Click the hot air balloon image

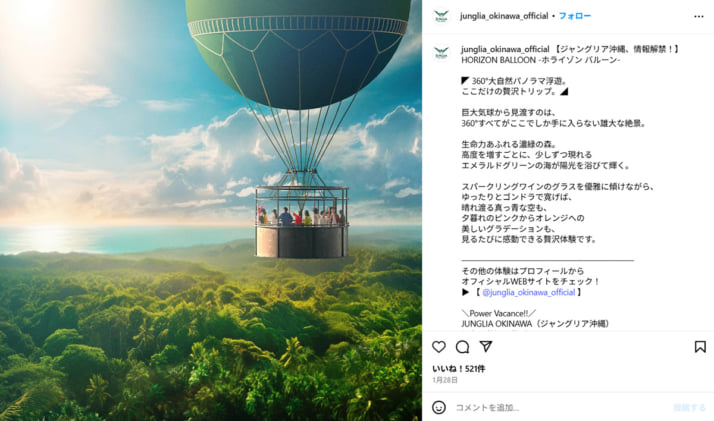pos(210,210)
